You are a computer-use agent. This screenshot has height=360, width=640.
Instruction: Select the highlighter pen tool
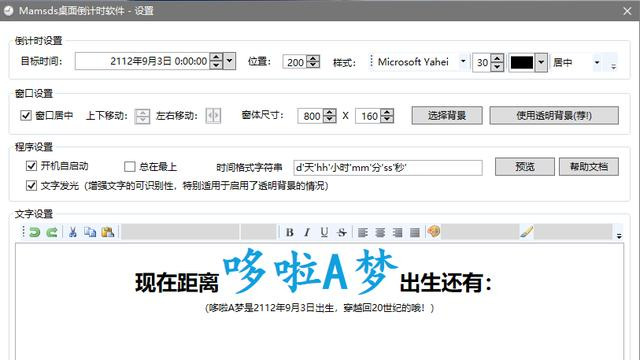point(527,231)
